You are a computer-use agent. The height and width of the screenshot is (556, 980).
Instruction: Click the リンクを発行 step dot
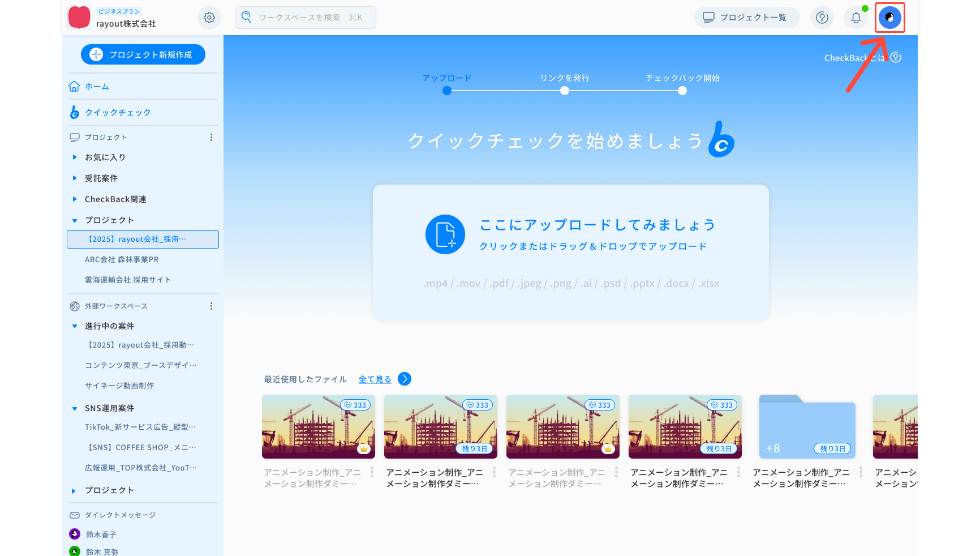pos(565,91)
